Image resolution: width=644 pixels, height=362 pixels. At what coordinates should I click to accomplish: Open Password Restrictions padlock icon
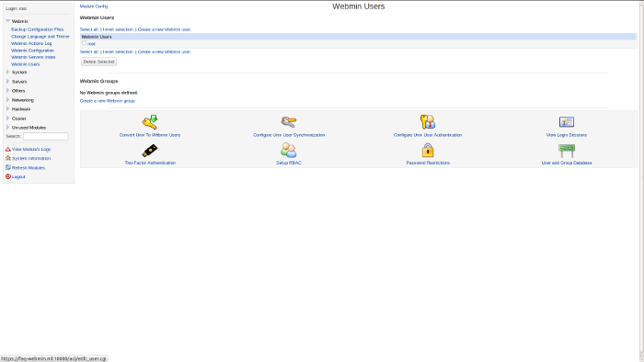(x=428, y=150)
